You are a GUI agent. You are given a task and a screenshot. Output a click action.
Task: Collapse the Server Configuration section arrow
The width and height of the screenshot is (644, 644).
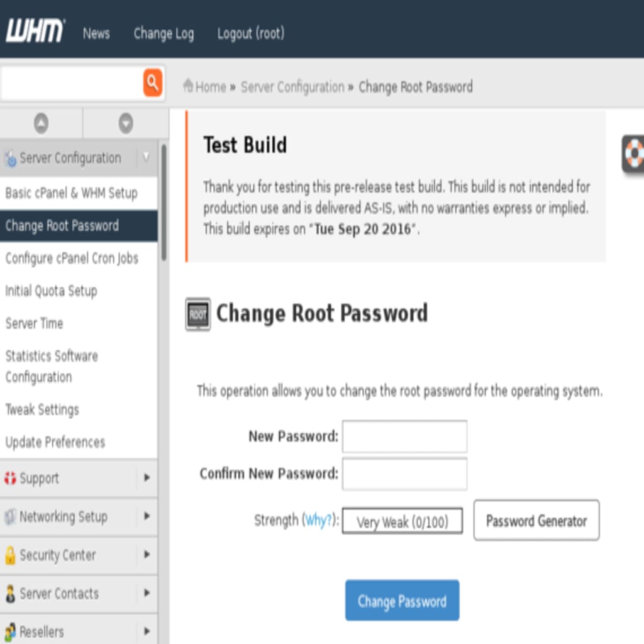(146, 157)
